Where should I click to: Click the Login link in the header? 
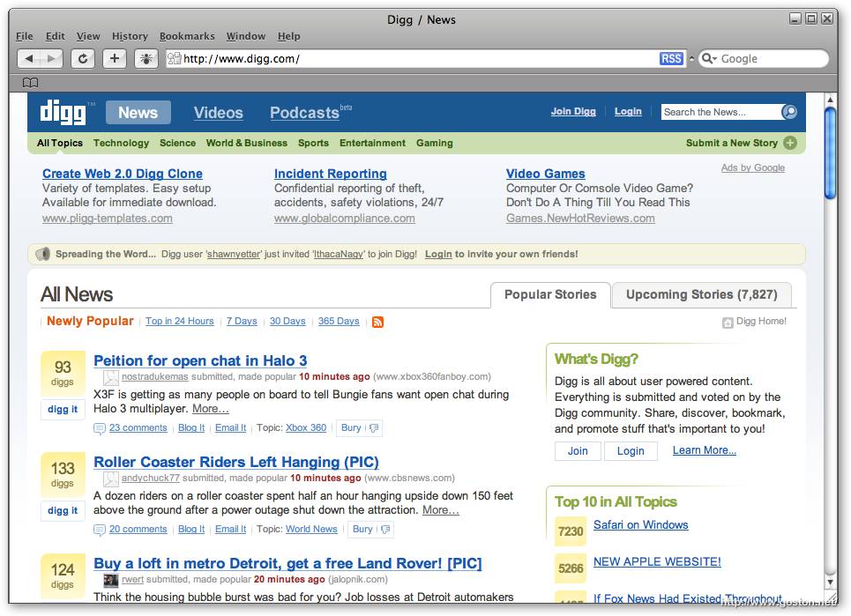pos(628,111)
